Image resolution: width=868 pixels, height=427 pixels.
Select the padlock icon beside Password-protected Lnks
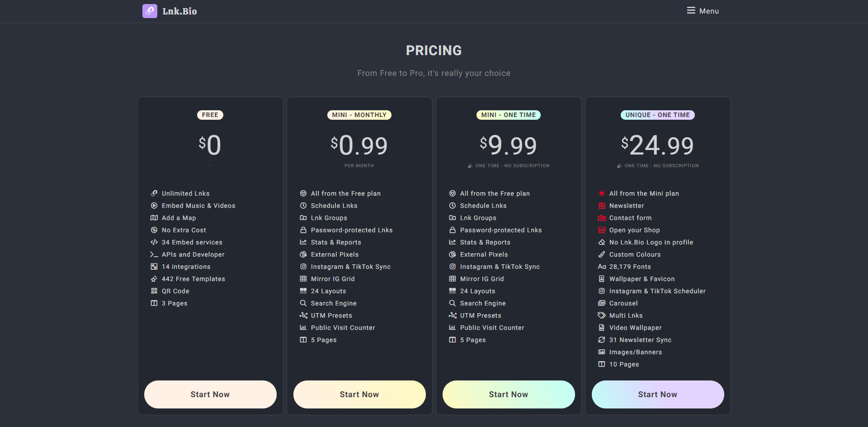tap(303, 230)
